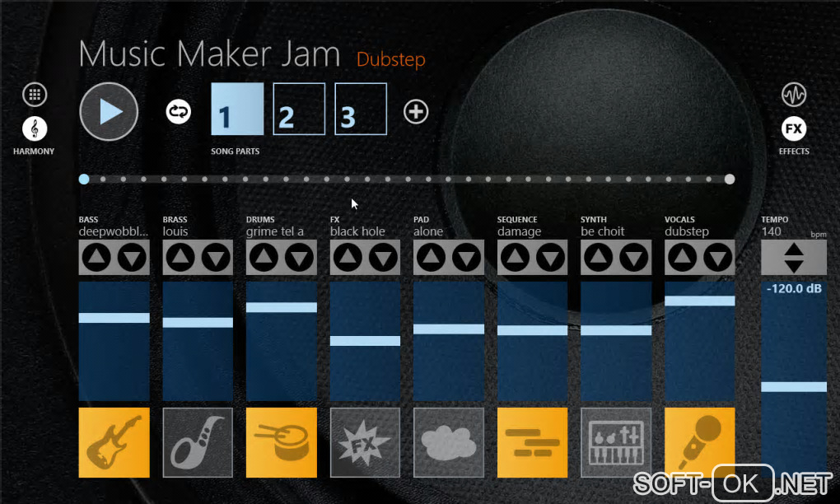Image resolution: width=840 pixels, height=504 pixels.
Task: Click the black hole FX loop name
Action: pos(357,231)
